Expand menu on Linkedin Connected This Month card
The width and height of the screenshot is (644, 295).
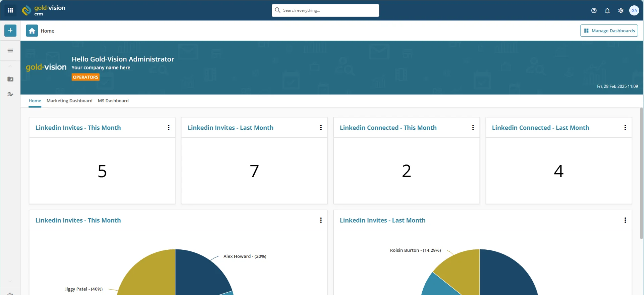[x=473, y=128]
